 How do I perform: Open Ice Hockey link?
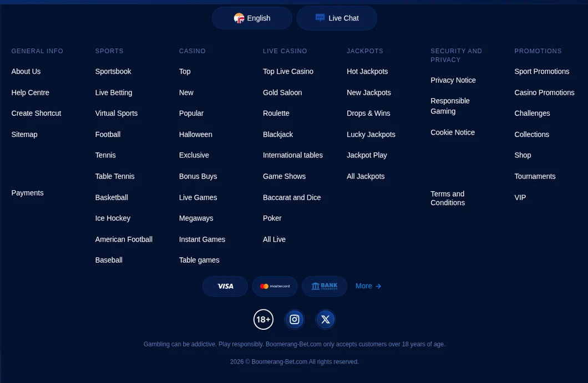[x=113, y=218]
